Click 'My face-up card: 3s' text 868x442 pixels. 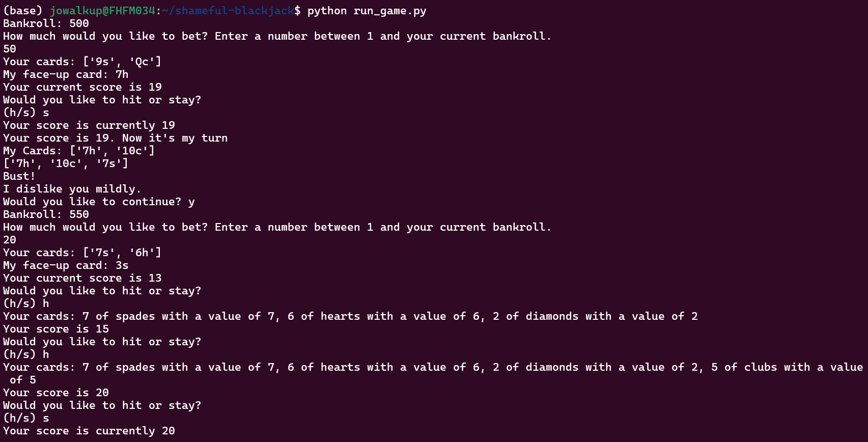tap(66, 265)
